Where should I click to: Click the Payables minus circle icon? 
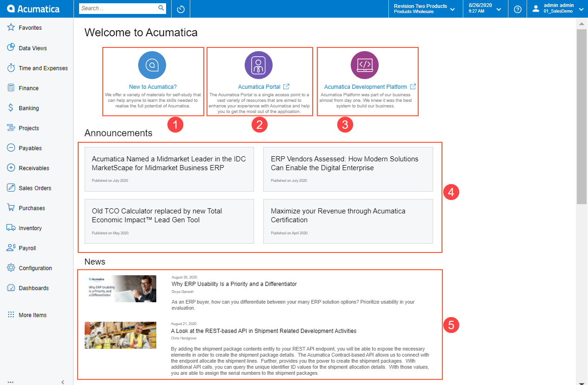(x=11, y=148)
